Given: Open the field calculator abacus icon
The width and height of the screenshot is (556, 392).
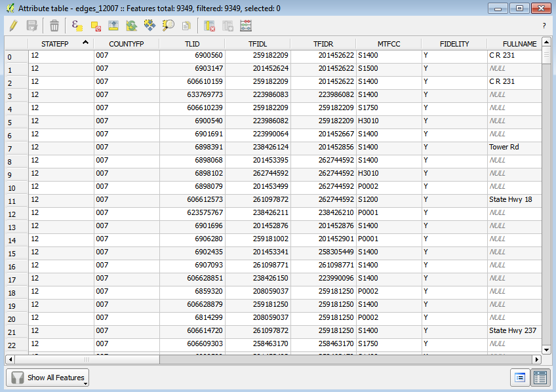Looking at the screenshot, I should click(246, 26).
